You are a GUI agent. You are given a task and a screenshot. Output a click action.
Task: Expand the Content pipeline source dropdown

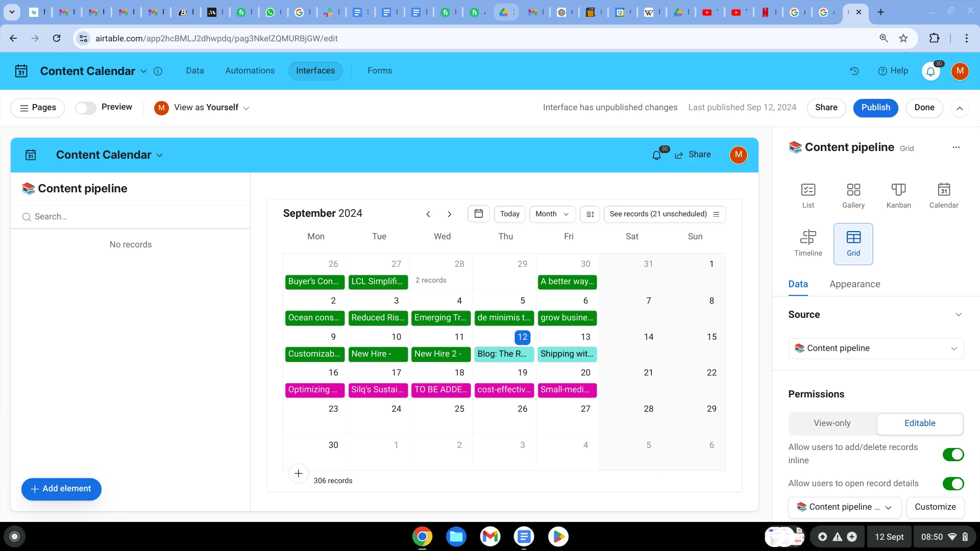click(x=876, y=348)
